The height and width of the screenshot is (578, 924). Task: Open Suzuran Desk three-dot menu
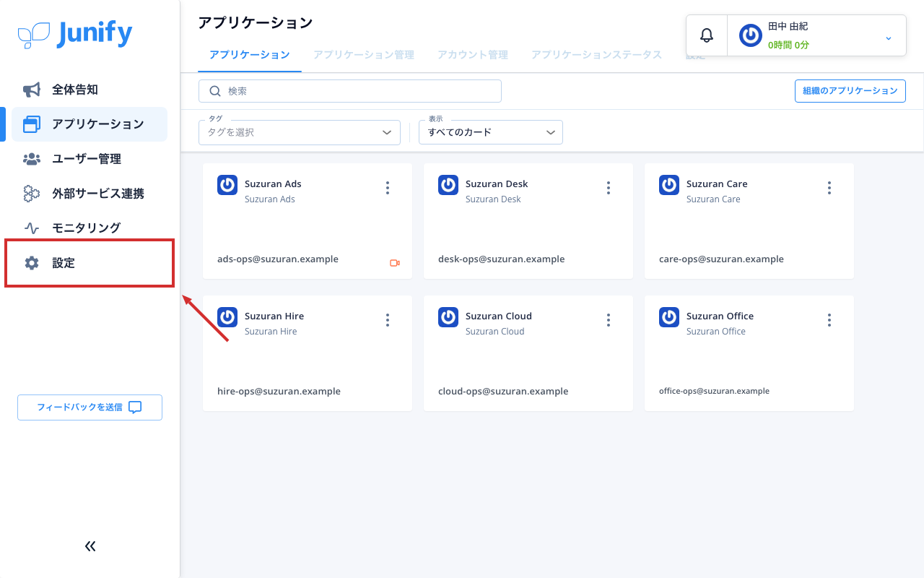(x=609, y=188)
